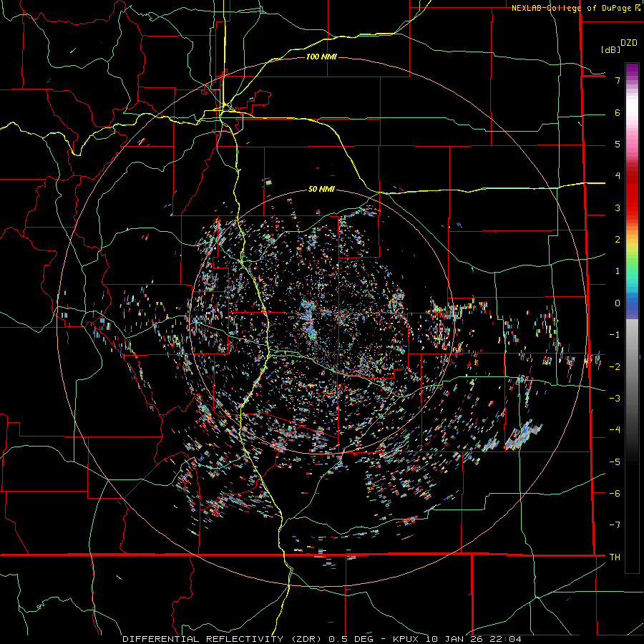Click the 5 dB value on color scale

tap(618, 144)
